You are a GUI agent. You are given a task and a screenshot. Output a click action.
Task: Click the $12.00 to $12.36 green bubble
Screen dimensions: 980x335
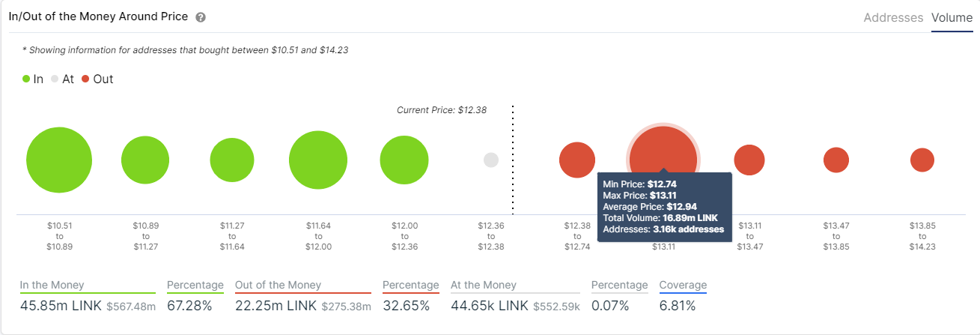coord(404,160)
